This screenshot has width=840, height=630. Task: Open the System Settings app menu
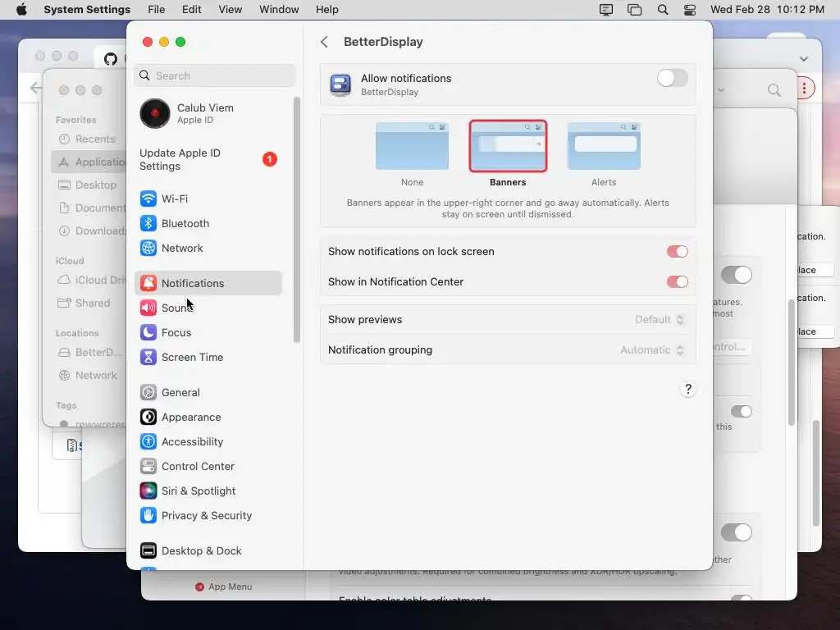87,10
